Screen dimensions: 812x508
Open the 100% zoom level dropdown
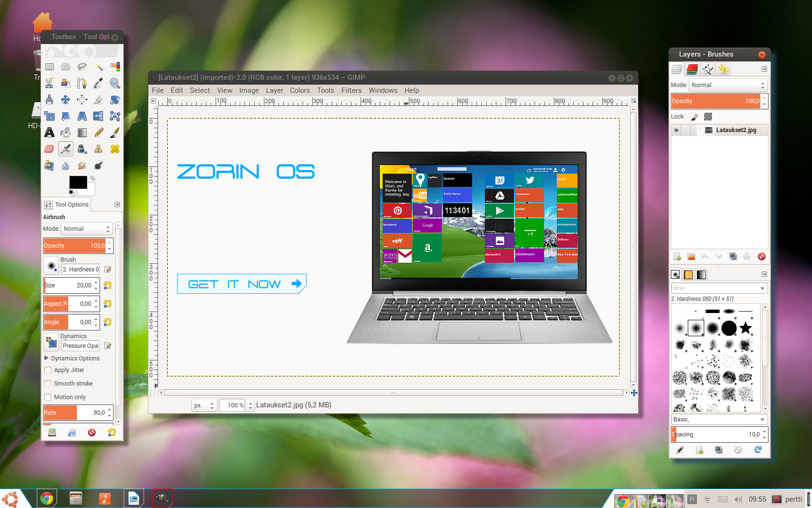250,405
